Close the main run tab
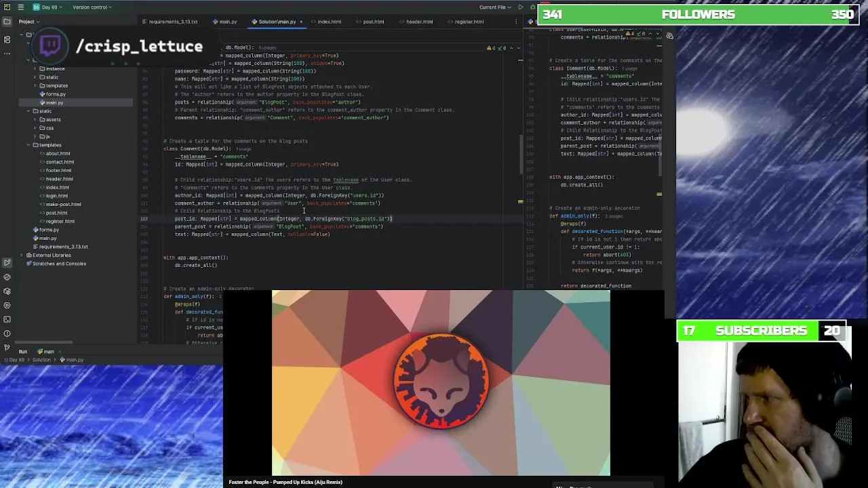This screenshot has width=868, height=488. tap(60, 352)
